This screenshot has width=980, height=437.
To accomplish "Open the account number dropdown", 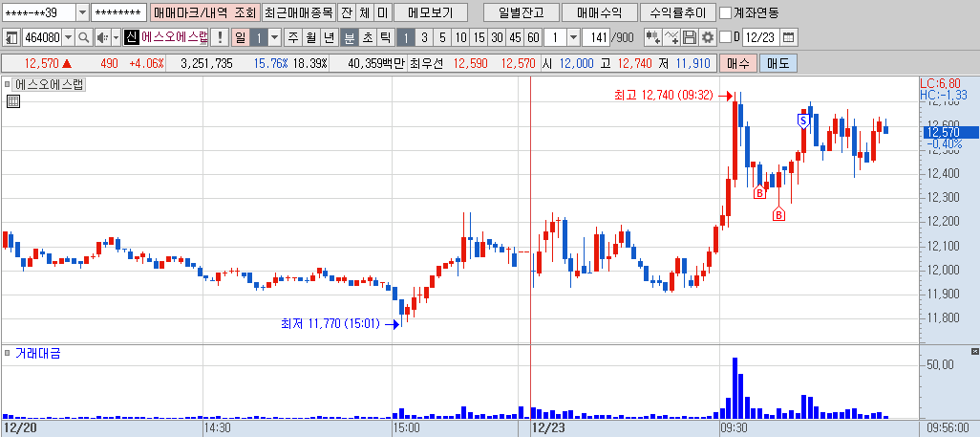I will coord(82,11).
